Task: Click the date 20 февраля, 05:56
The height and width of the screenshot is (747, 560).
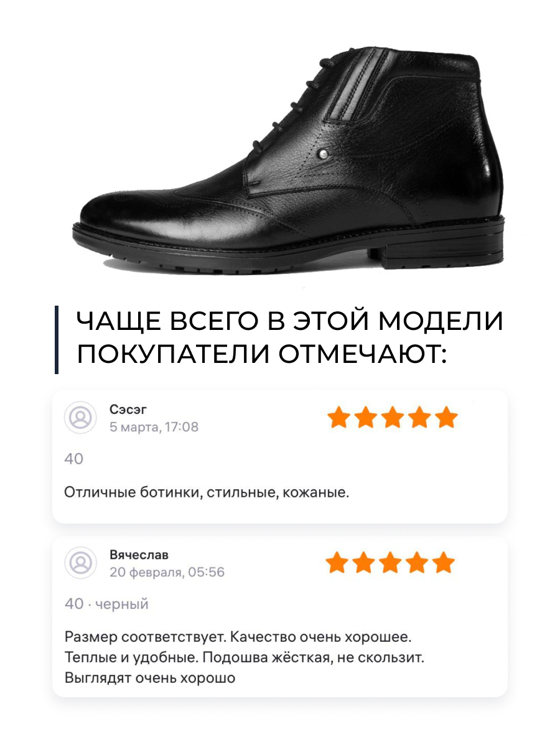Action: [167, 572]
